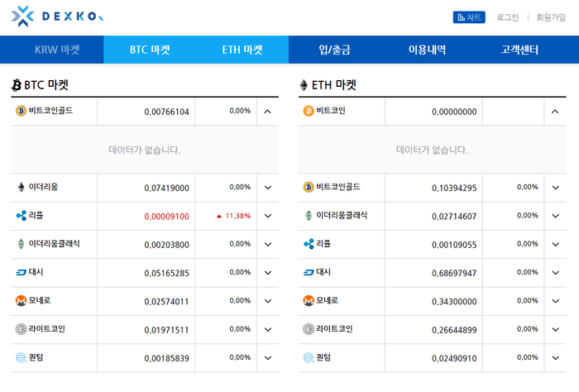
Task: Click 퀀텀 coin icon in ETH market
Action: click(x=309, y=357)
